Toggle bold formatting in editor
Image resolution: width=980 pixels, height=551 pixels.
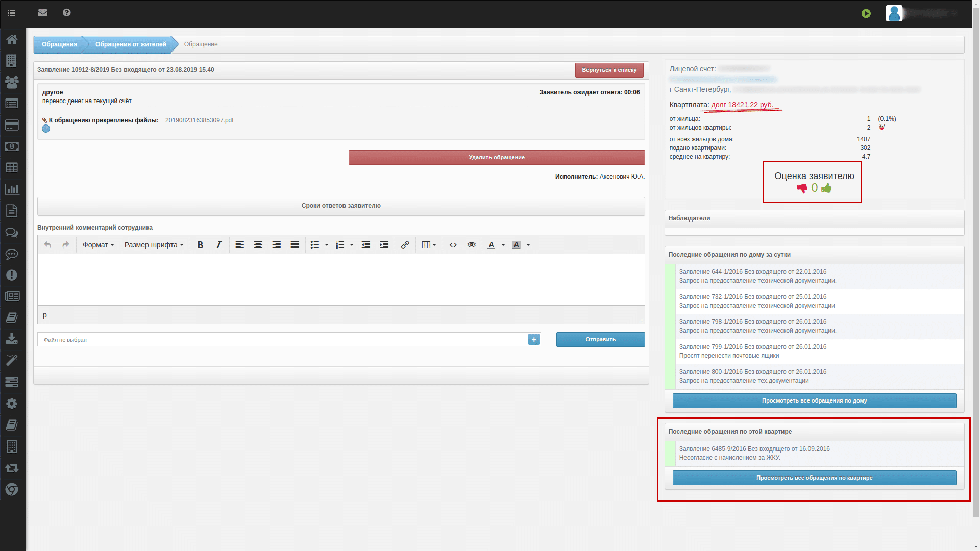[x=200, y=245]
